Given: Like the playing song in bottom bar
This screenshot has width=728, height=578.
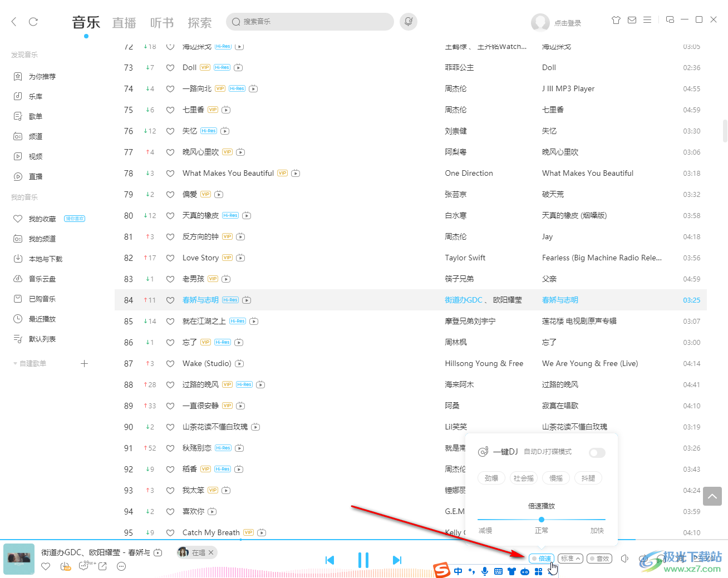Looking at the screenshot, I should [x=46, y=566].
